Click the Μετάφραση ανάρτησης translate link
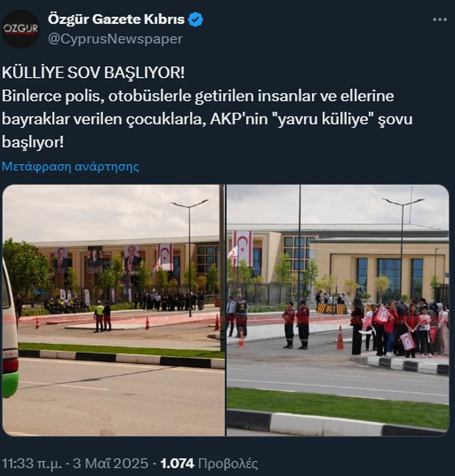The width and height of the screenshot is (455, 476). click(70, 166)
